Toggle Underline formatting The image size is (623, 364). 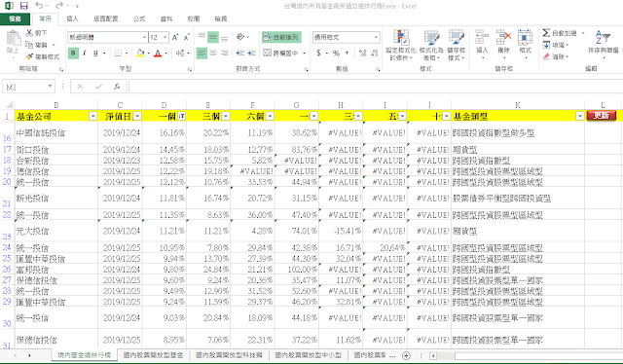[95, 53]
